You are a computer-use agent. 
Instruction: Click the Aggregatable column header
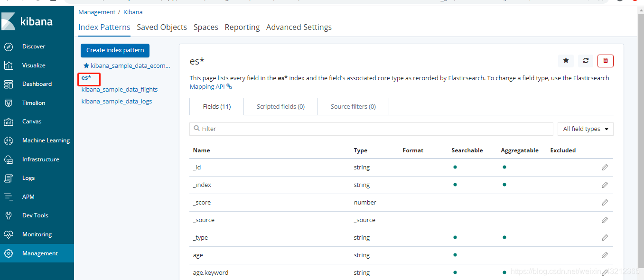[x=520, y=150]
